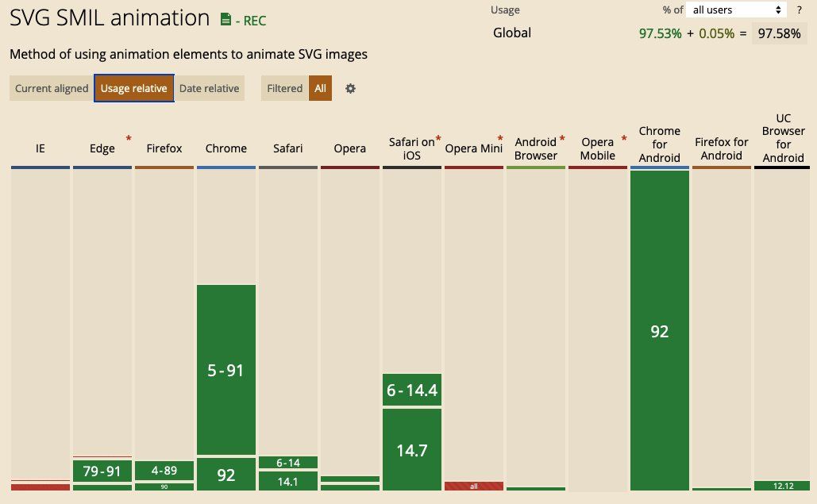817x504 pixels.
Task: Click the Edge notes asterisk
Action: [x=128, y=138]
